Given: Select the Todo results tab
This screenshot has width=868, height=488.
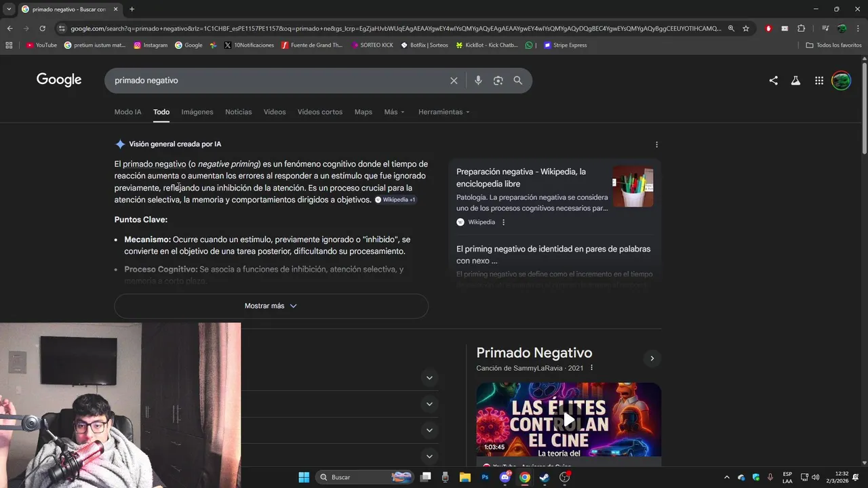Looking at the screenshot, I should (161, 112).
